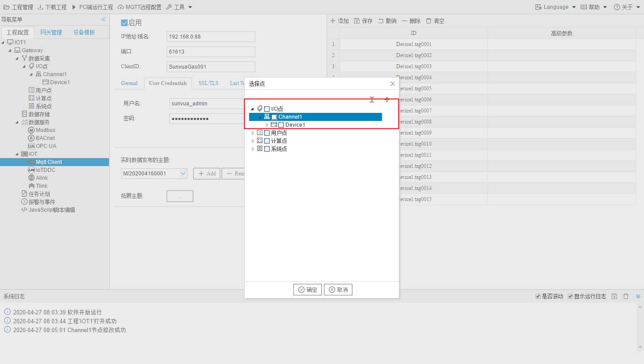Click the JavaScript code icon in the navigation tree

(x=24, y=210)
